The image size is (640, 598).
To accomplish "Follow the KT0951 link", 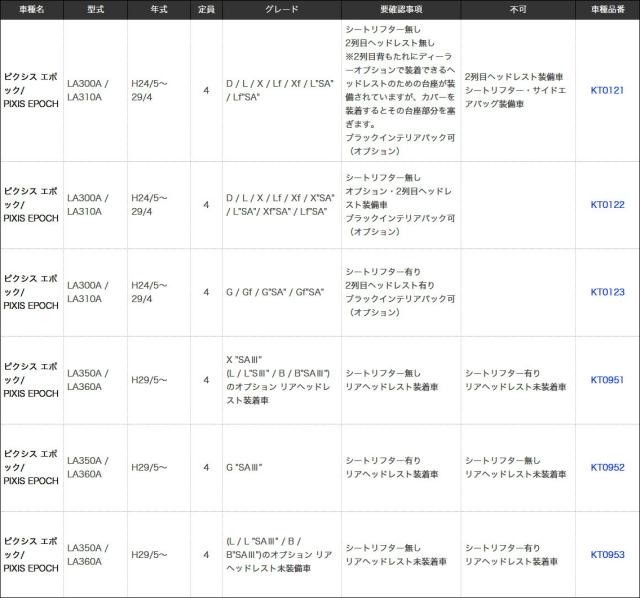I will coord(606,380).
